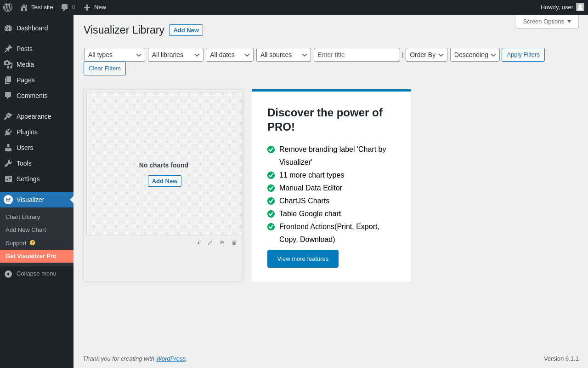588x368 pixels.
Task: Open the Howdy, user account menu
Action: point(562,7)
